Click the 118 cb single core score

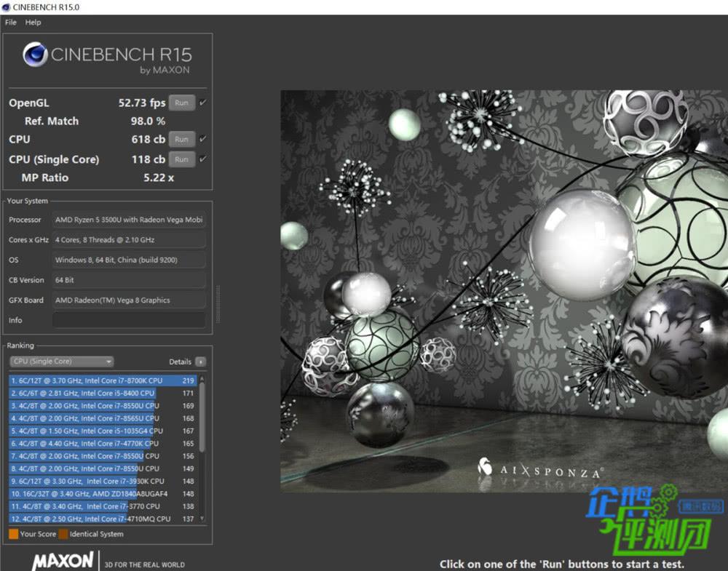tap(148, 159)
